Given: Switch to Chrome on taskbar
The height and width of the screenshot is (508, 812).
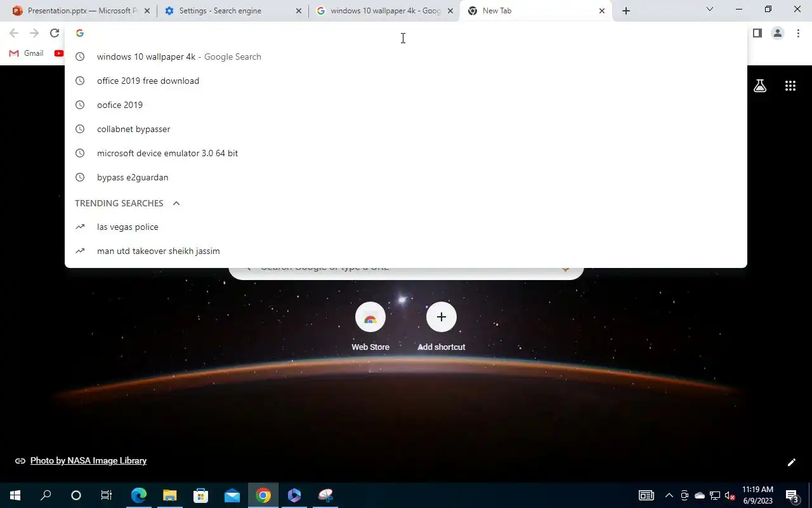Looking at the screenshot, I should [x=263, y=495].
